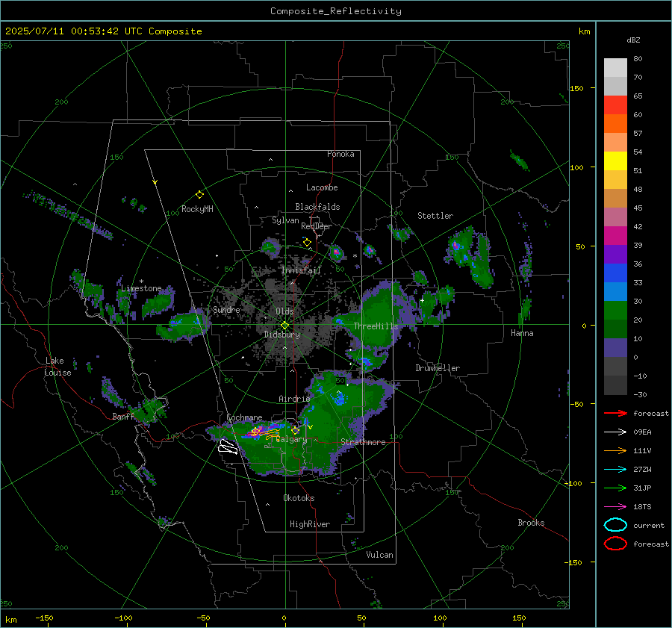Click the RockyMH label
Viewport: 672px width, 628px height.
click(x=197, y=209)
